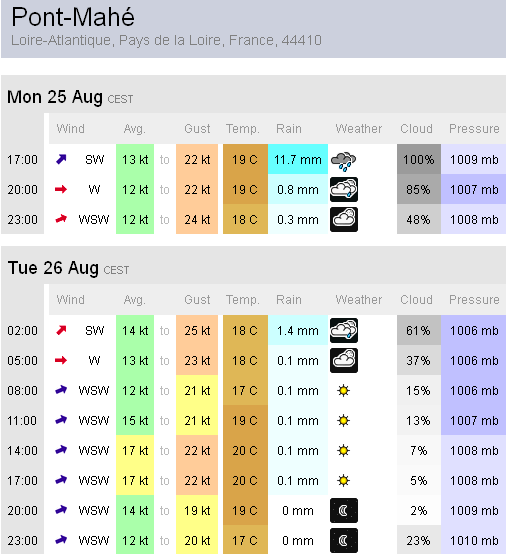The height and width of the screenshot is (554, 506).
Task: Click the Pont-Mahé location title
Action: coord(73,17)
